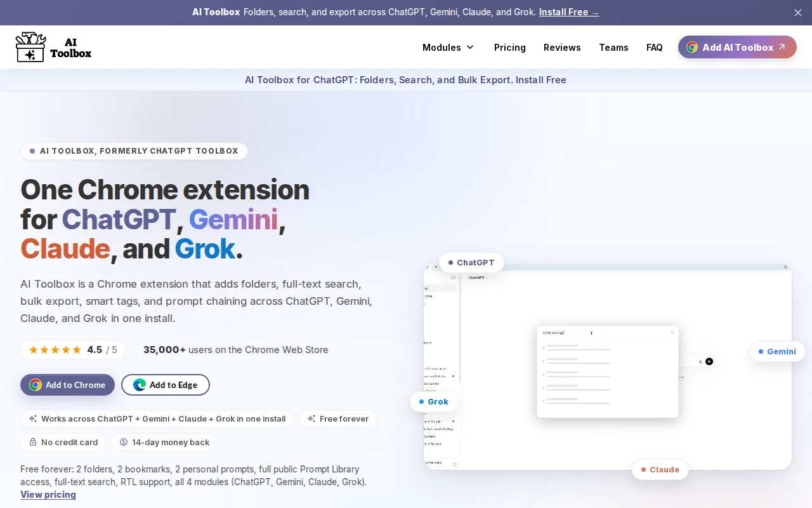Click the close icon in demo search popup
812x508 pixels.
point(672,332)
